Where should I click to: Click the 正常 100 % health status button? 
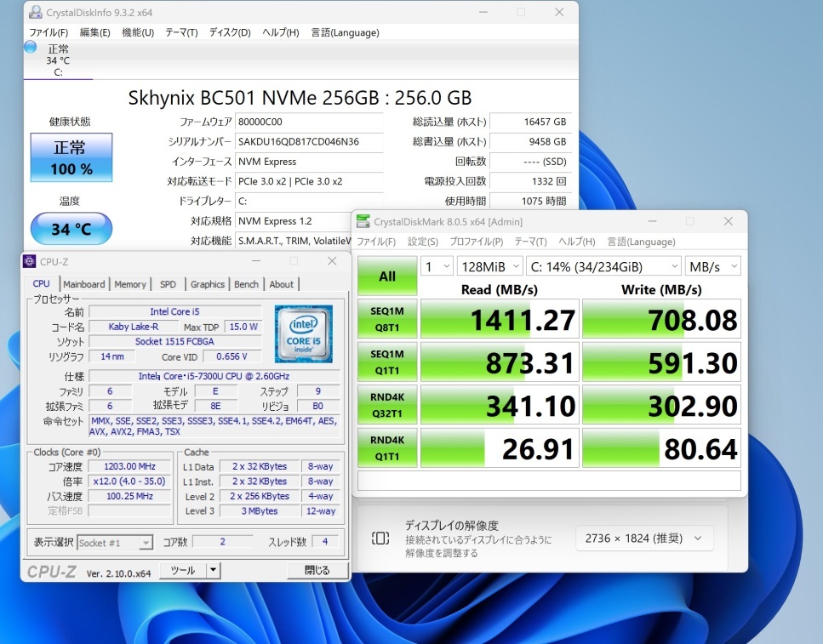click(x=71, y=157)
